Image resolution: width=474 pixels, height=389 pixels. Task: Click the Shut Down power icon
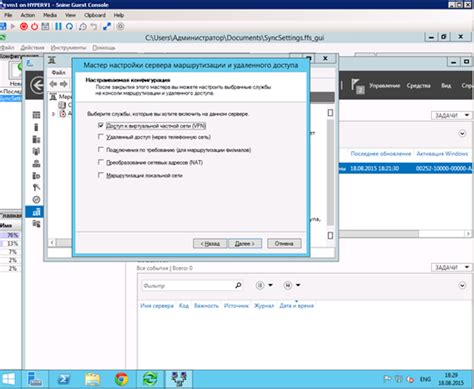(x=34, y=26)
